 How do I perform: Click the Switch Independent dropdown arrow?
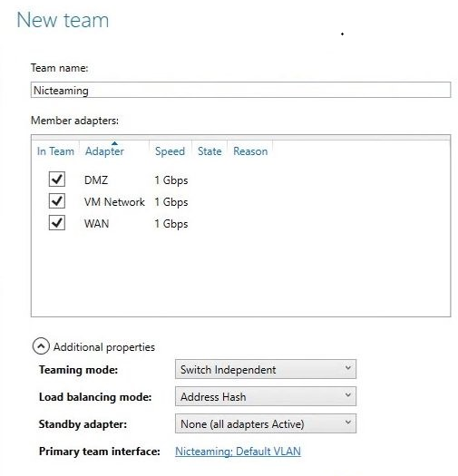point(348,368)
